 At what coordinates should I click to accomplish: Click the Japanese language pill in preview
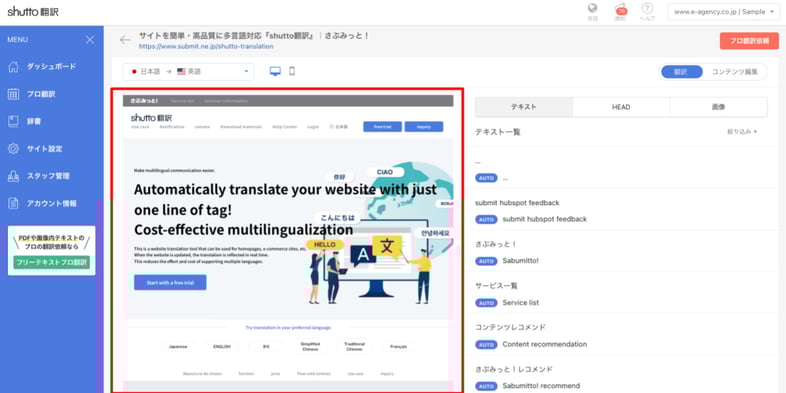177,346
